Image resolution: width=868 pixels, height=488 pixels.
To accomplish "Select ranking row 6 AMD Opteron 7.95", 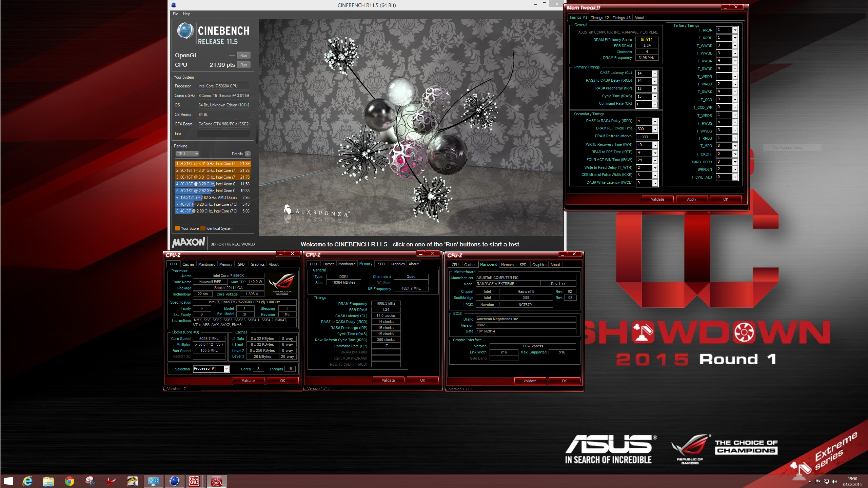I will point(213,198).
